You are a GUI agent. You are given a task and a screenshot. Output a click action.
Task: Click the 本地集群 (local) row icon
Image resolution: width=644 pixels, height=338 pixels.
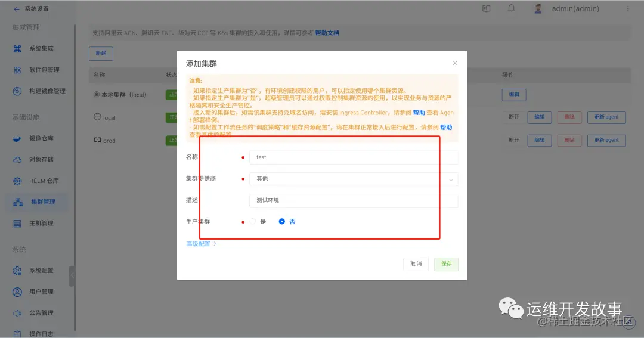(97, 94)
